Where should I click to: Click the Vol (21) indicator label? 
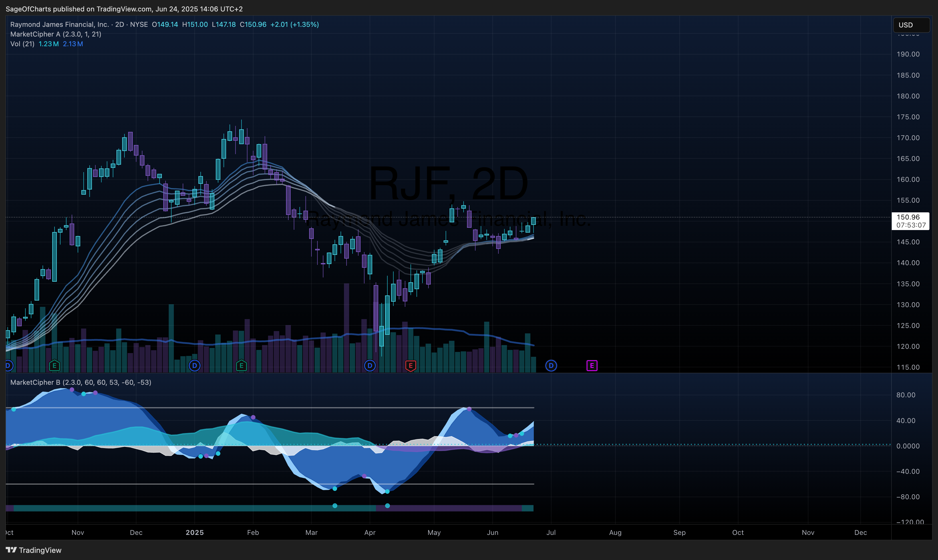(22, 44)
